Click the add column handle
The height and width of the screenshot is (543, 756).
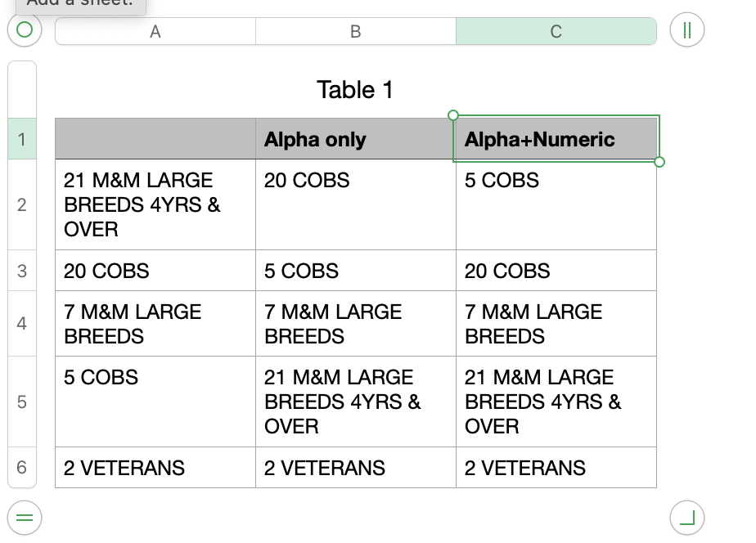tap(686, 31)
